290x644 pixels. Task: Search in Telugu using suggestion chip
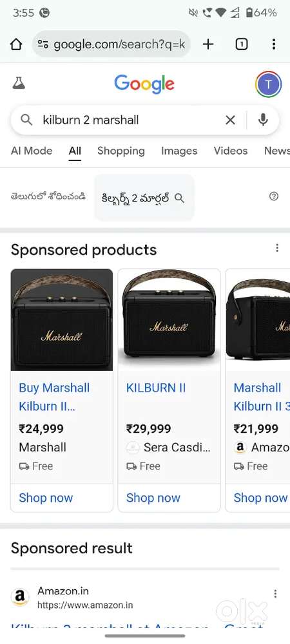click(x=144, y=198)
